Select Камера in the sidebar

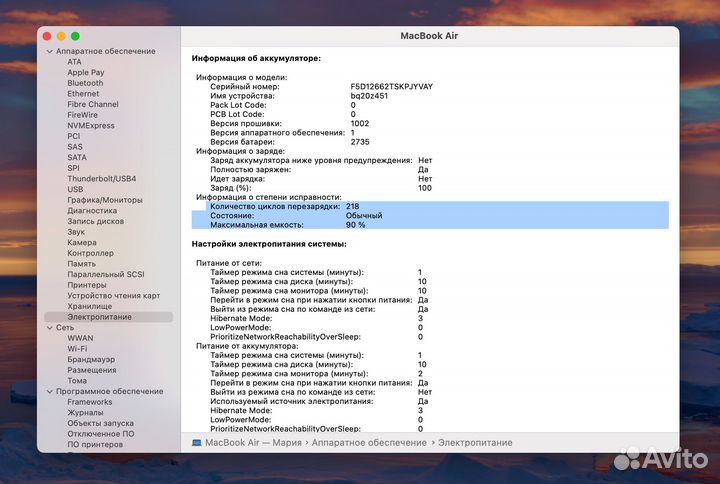coord(82,242)
